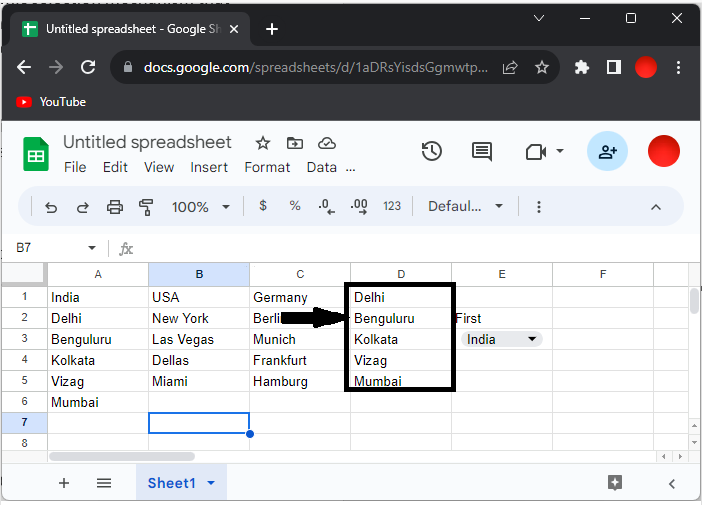
Task: Collapse toolbar with chevron up
Action: 656,207
